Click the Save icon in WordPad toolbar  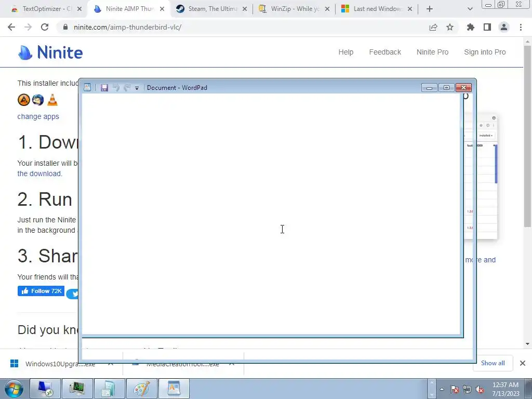[x=104, y=87]
